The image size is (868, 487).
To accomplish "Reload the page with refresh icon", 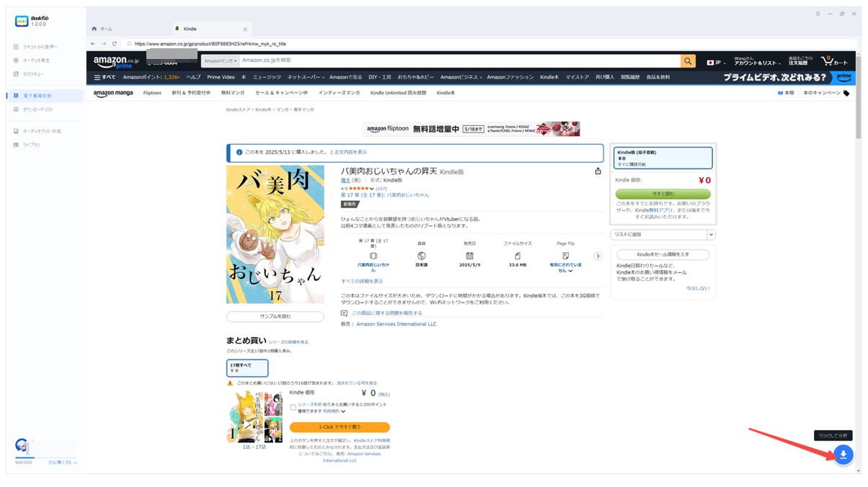I will point(114,44).
